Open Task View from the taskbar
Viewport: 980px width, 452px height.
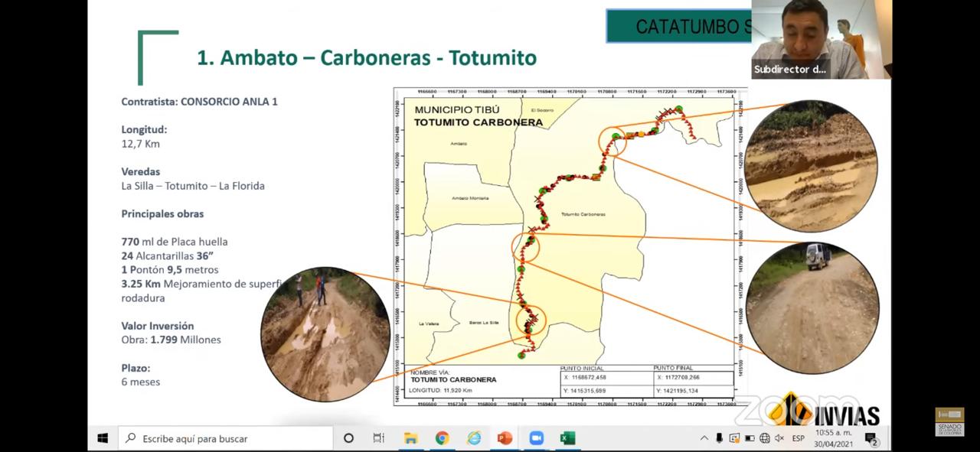point(378,438)
